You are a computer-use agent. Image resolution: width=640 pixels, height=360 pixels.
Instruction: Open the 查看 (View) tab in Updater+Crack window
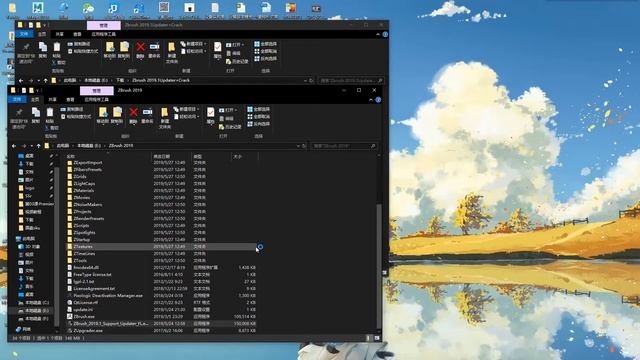tap(77, 34)
